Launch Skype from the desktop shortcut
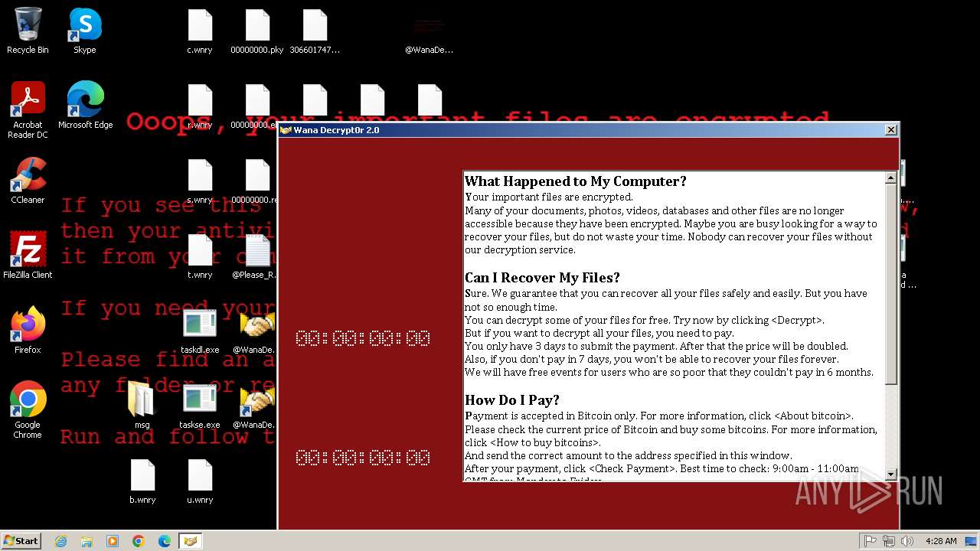The width and height of the screenshot is (980, 551). coord(85,31)
